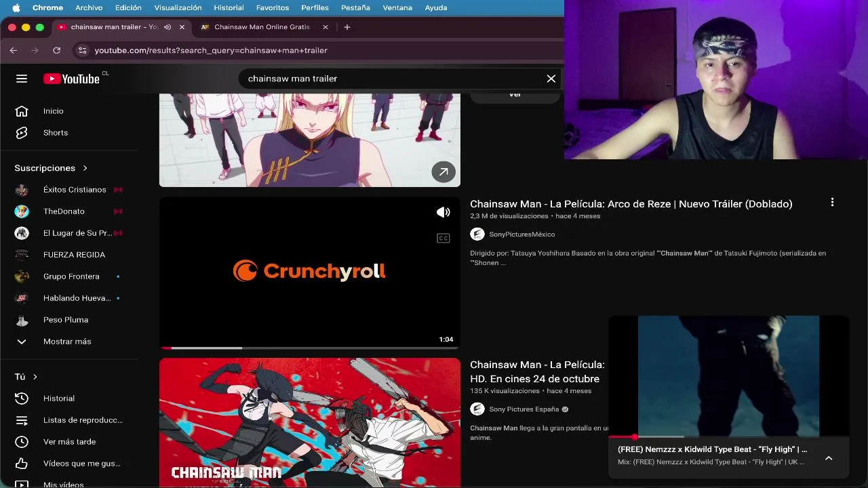Clear the search box with the X

pyautogui.click(x=551, y=79)
